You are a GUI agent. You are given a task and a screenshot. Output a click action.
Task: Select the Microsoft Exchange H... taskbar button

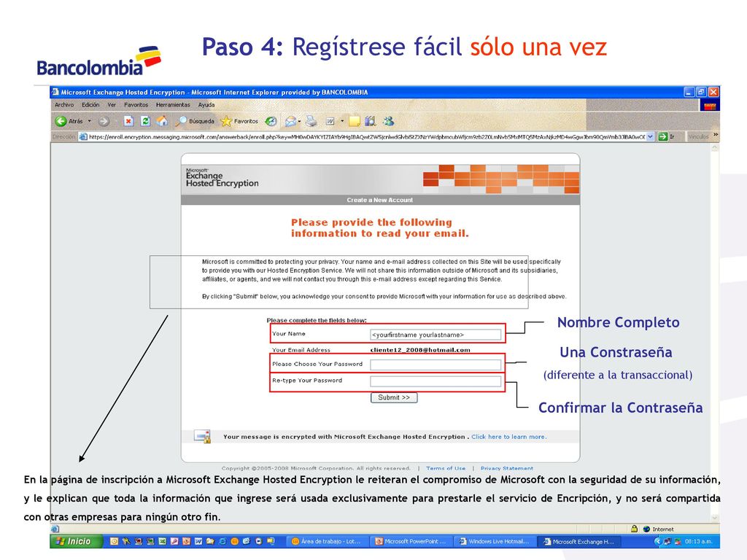click(x=579, y=541)
